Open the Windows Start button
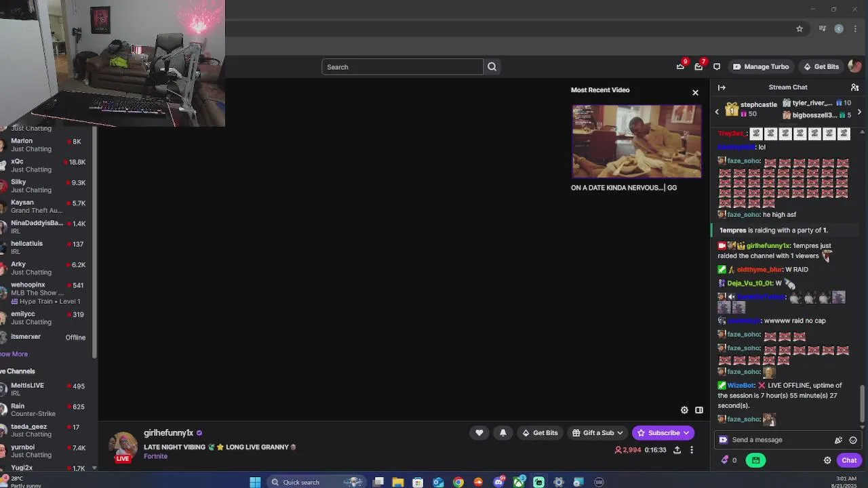Screen dimensions: 868x488 pyautogui.click(x=255, y=482)
